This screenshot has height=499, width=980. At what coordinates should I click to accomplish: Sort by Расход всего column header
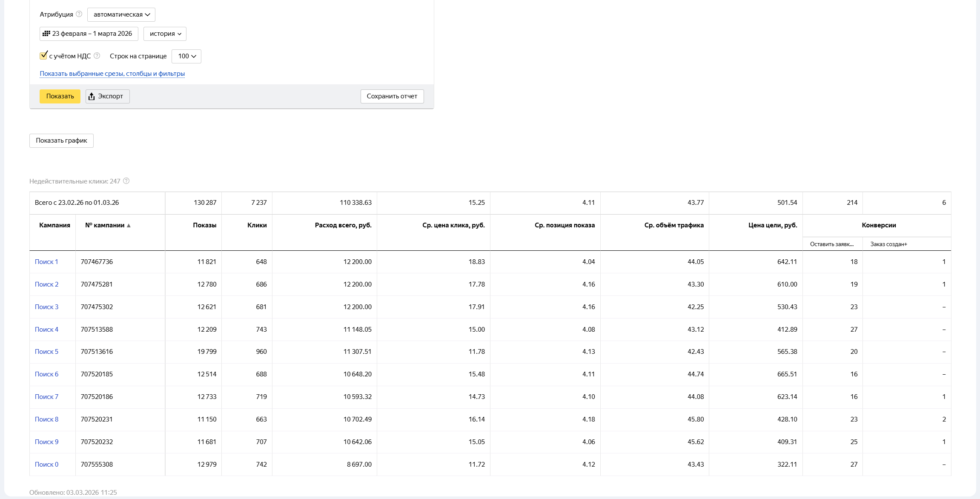pos(343,225)
